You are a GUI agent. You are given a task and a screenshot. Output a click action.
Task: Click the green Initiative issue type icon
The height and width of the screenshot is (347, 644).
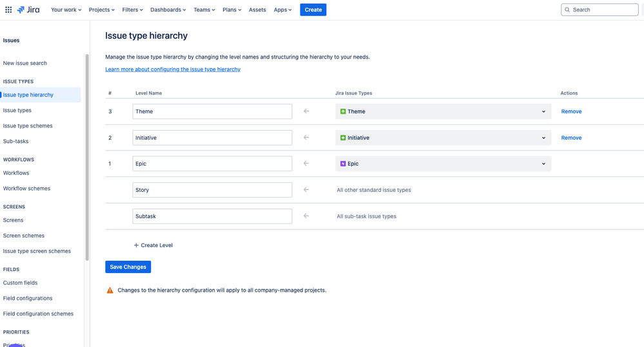[343, 138]
